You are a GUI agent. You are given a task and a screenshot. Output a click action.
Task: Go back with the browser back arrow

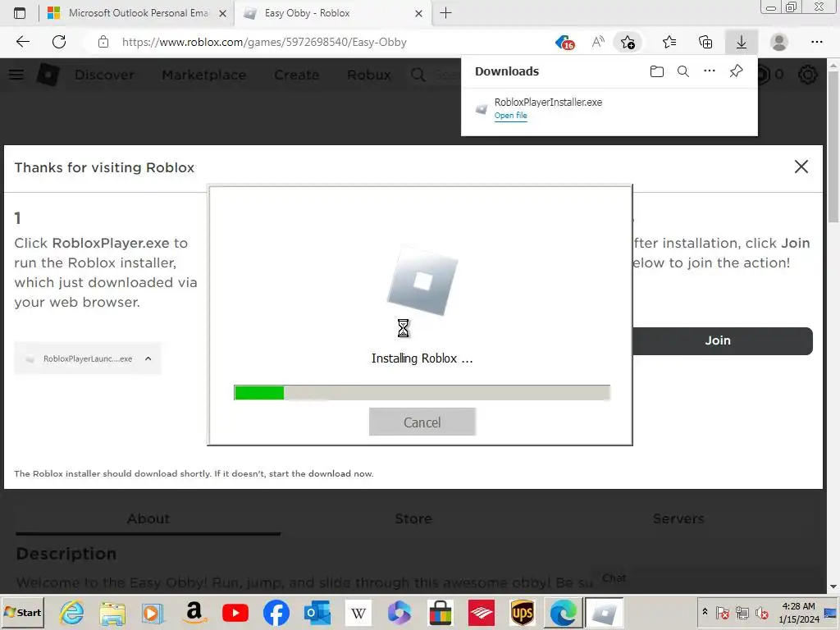pos(23,42)
